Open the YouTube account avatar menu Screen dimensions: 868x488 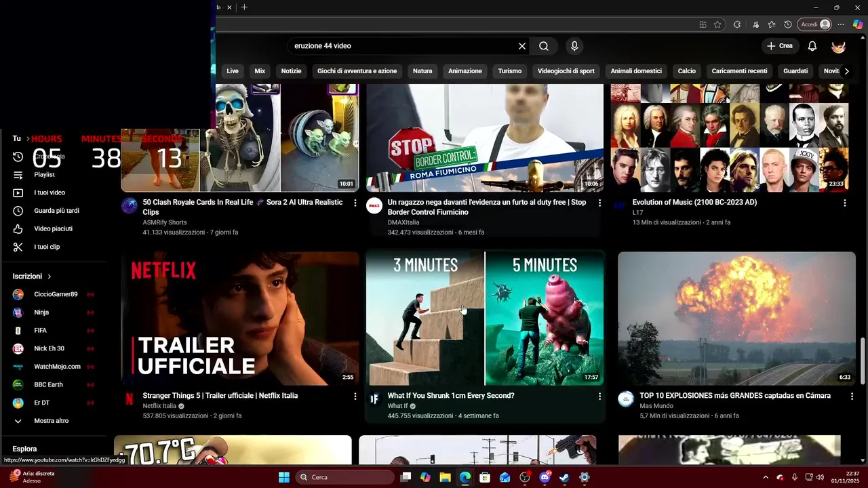point(839,46)
